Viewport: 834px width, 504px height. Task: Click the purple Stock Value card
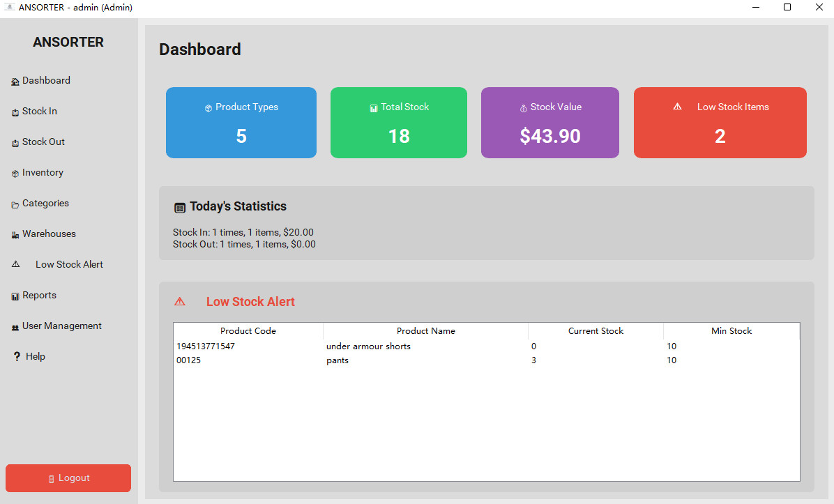click(x=550, y=123)
